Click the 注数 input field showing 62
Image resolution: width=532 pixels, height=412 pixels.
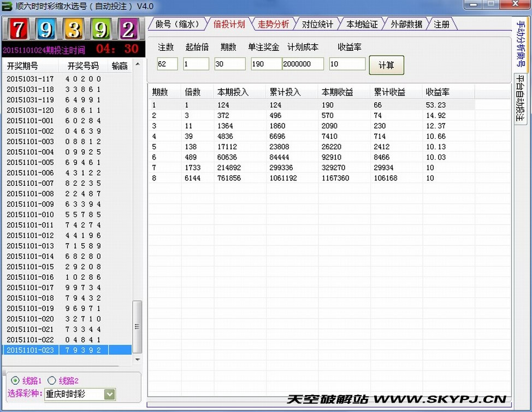tap(167, 64)
